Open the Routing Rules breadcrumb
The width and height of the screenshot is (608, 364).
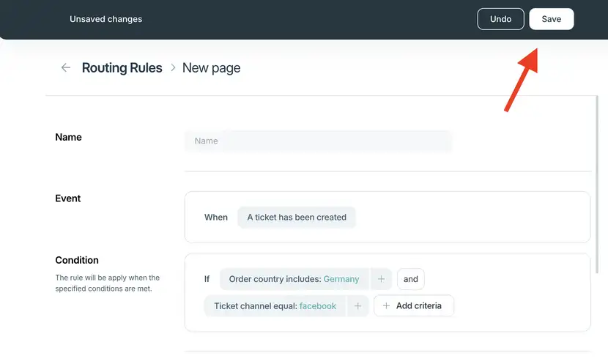(x=122, y=68)
